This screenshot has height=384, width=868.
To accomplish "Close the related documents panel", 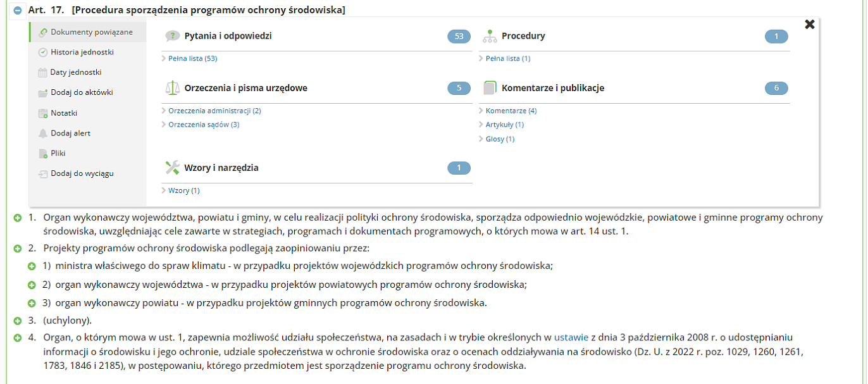I will click(809, 24).
